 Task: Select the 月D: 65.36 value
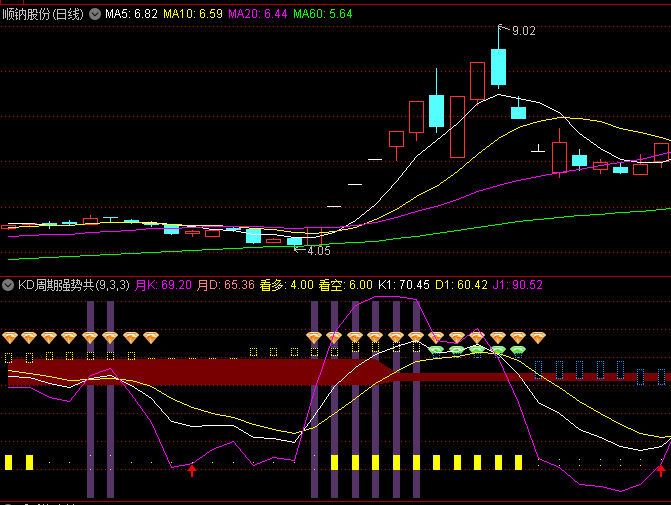click(x=226, y=285)
